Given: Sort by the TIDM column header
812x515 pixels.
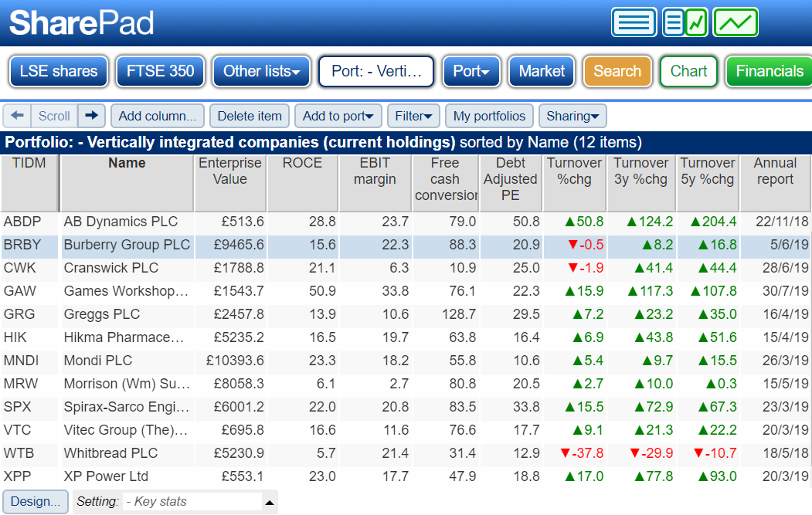Looking at the screenshot, I should point(29,183).
